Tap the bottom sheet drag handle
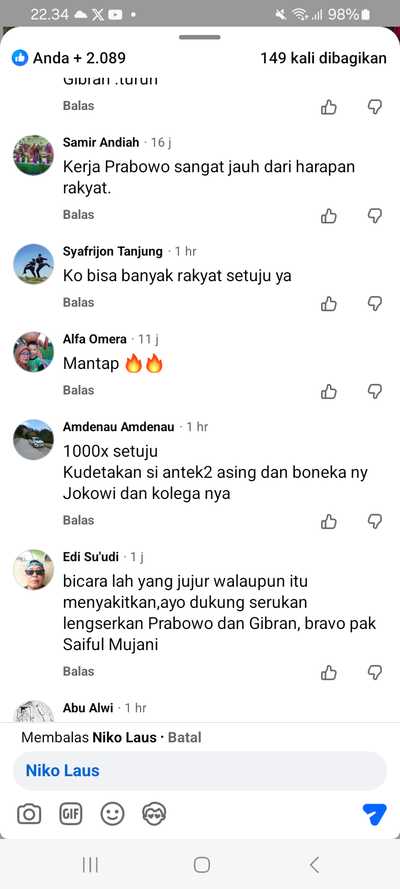The image size is (400, 889). pyautogui.click(x=200, y=37)
